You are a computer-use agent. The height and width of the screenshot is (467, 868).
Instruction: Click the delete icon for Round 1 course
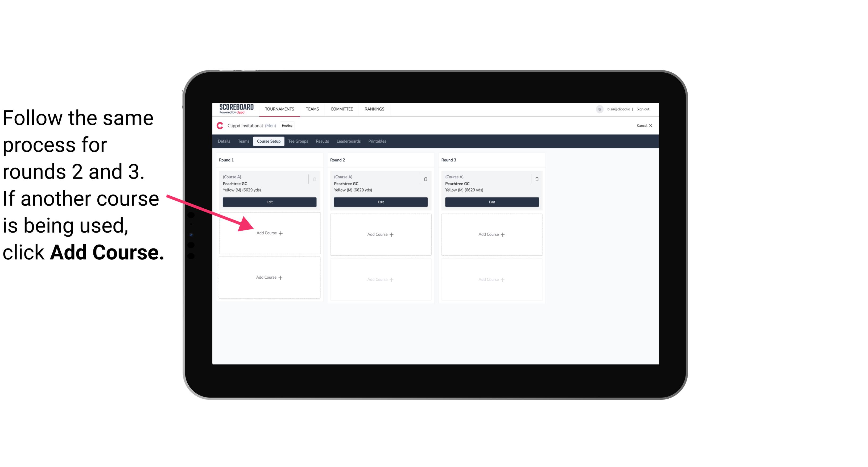[316, 178]
